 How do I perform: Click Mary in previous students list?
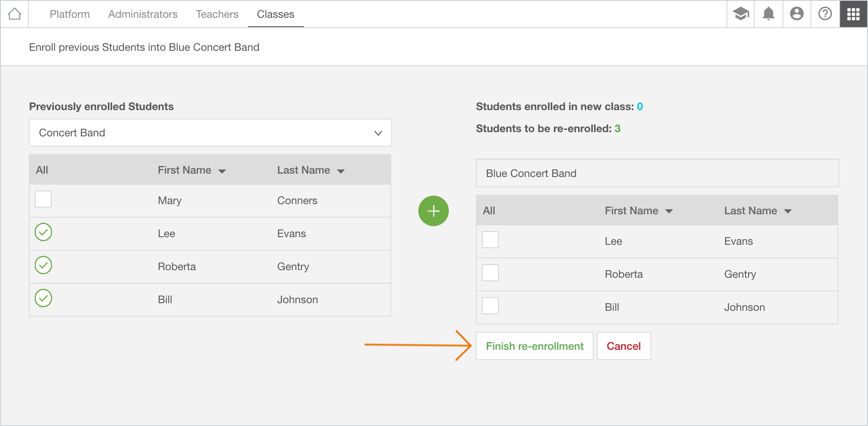[170, 201]
